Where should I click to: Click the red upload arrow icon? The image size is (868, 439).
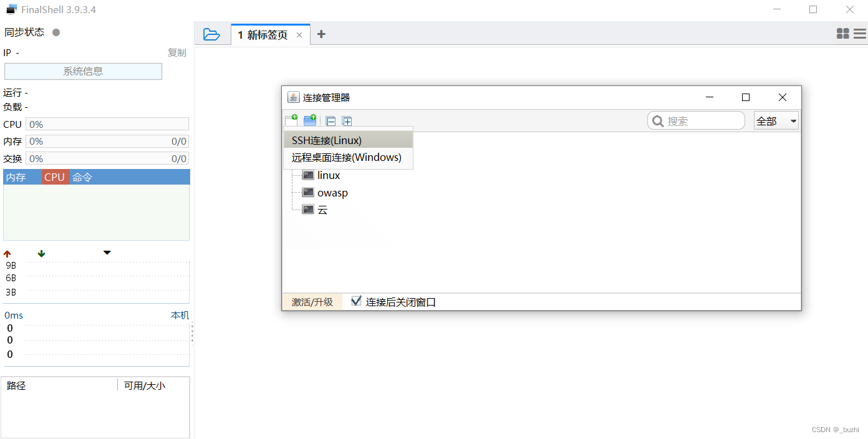[x=7, y=253]
